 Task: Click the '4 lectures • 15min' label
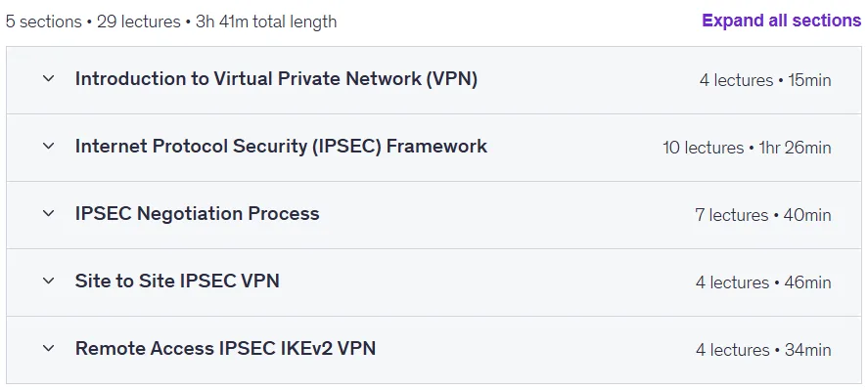(765, 80)
